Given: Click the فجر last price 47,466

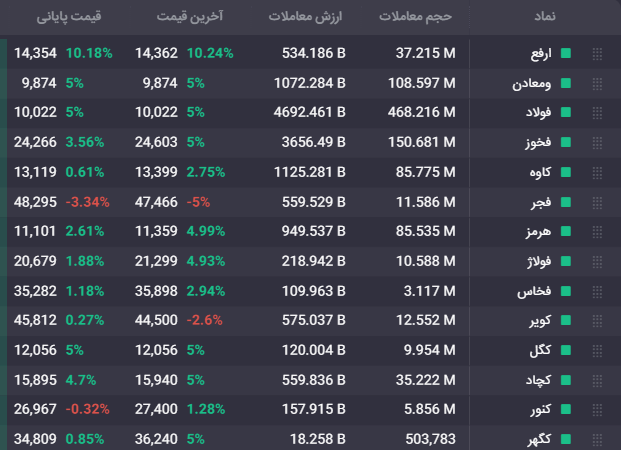Looking at the screenshot, I should [x=156, y=202].
